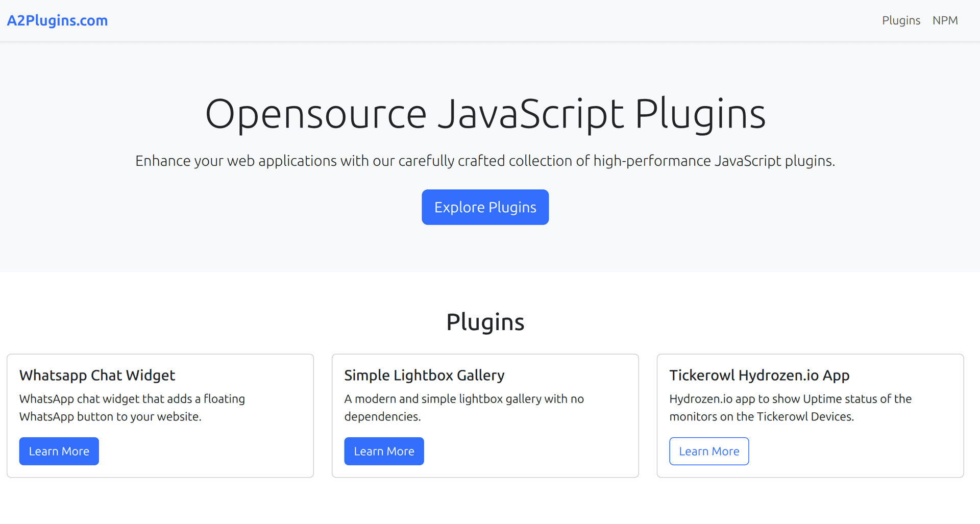
Task: Open the Plugins navigation item
Action: coord(901,20)
